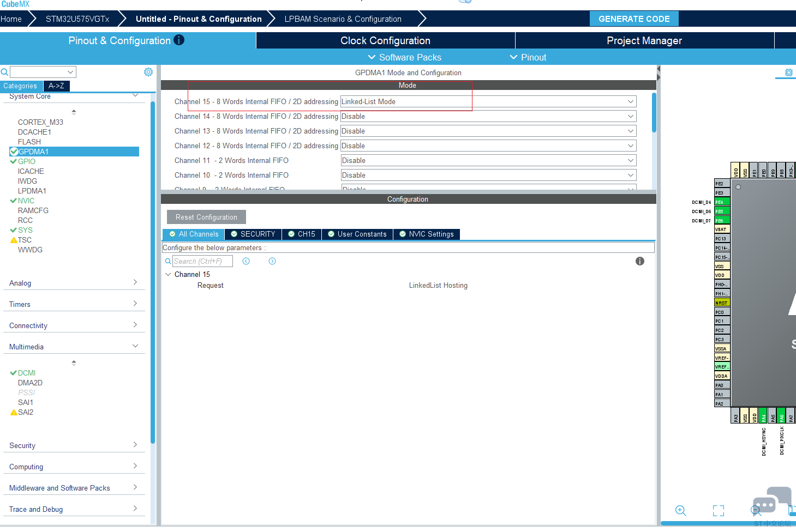The image size is (796, 532).
Task: Click the parameter info icon in Configuration
Action: (640, 261)
